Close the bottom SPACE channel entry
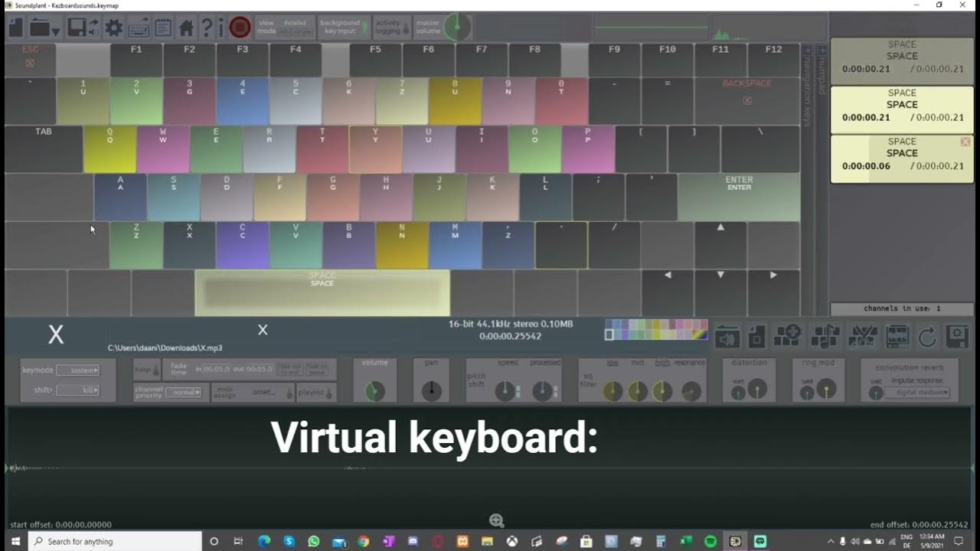The width and height of the screenshot is (980, 551). click(x=965, y=142)
